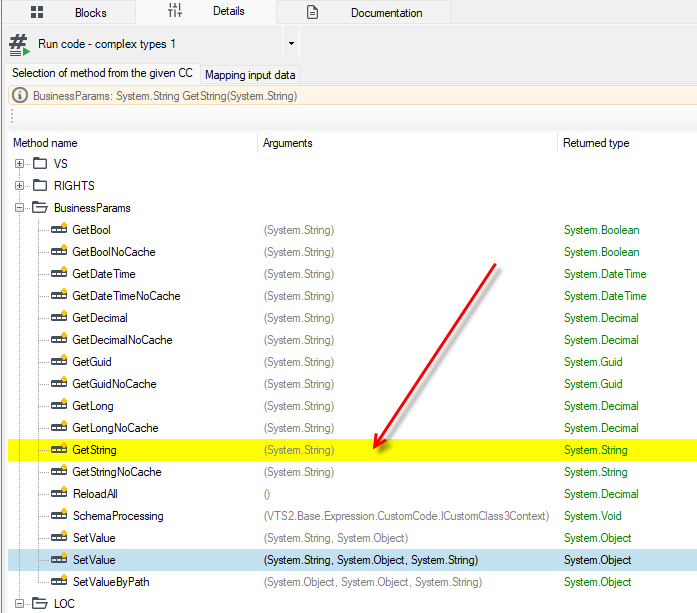Viewport: 697px width, 613px height.
Task: Click the Returned type column header
Action: point(627,143)
